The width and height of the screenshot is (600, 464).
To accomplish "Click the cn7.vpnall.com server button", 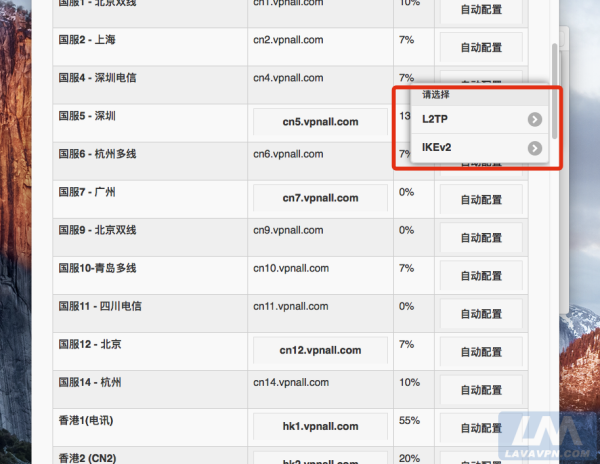I will pyautogui.click(x=320, y=198).
